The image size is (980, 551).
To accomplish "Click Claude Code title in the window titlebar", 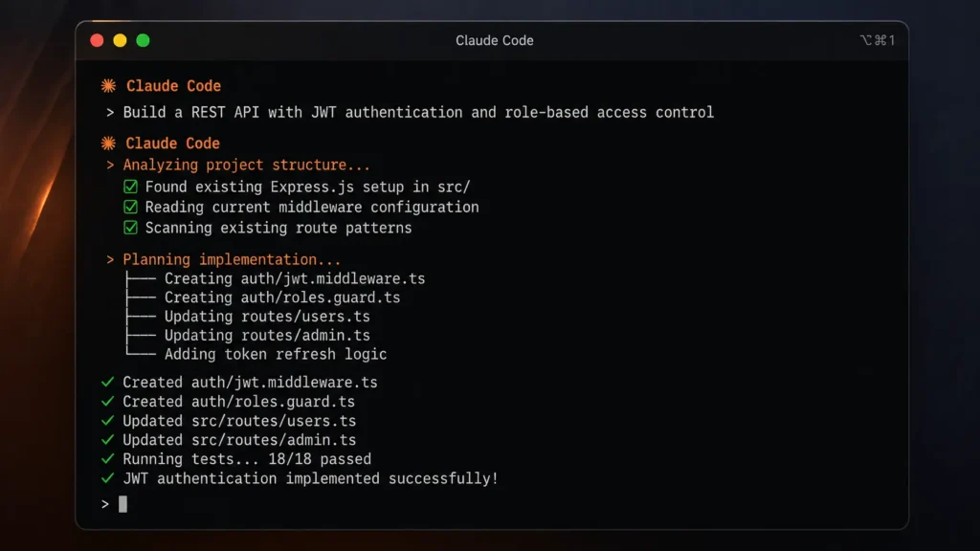I will pyautogui.click(x=495, y=40).
